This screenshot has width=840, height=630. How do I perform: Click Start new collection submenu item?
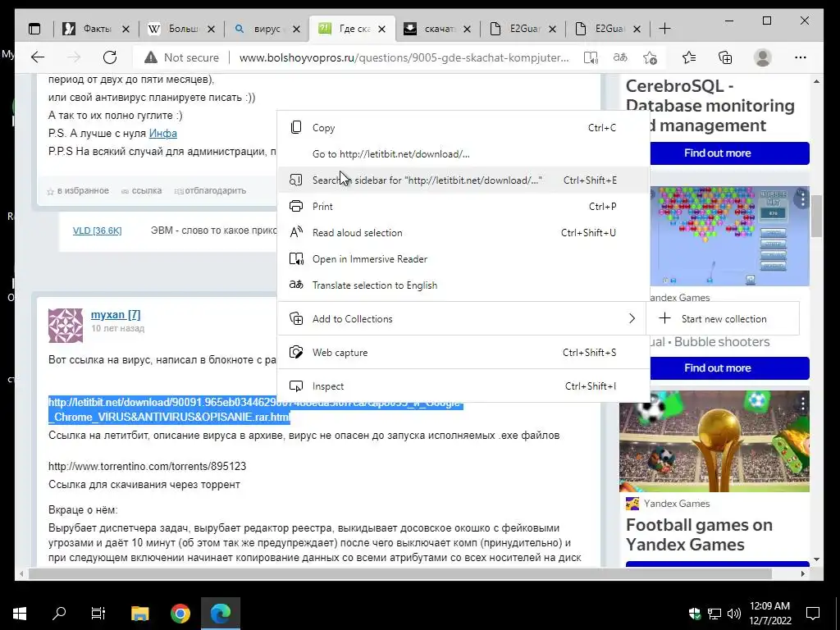coord(723,319)
